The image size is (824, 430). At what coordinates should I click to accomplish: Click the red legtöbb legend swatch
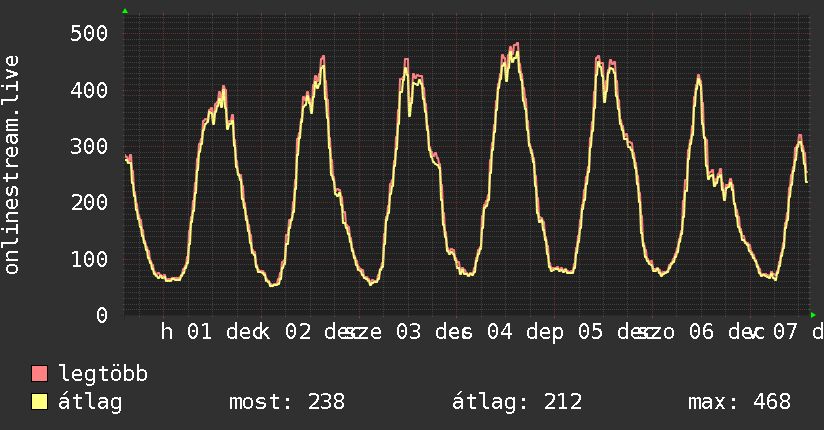40,375
